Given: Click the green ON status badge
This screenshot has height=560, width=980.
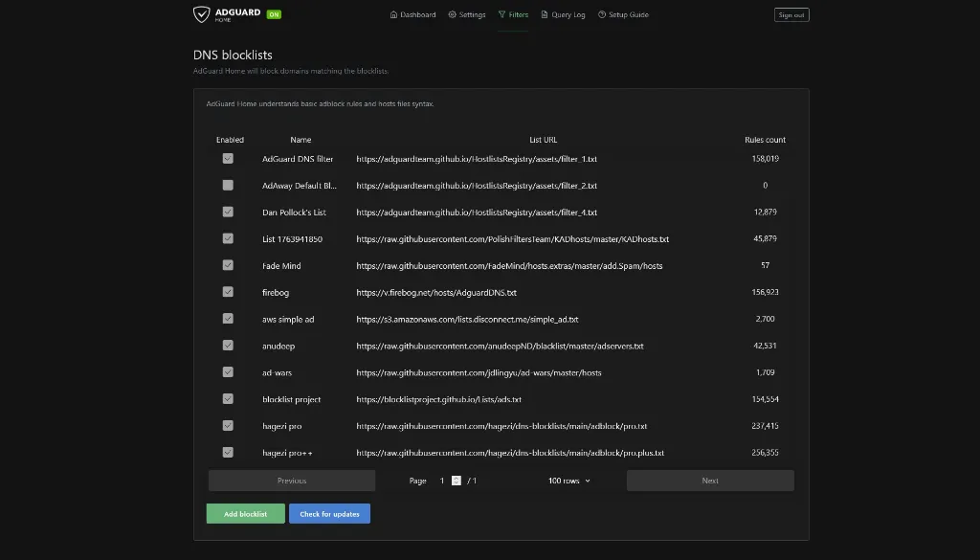Looking at the screenshot, I should pyautogui.click(x=274, y=14).
